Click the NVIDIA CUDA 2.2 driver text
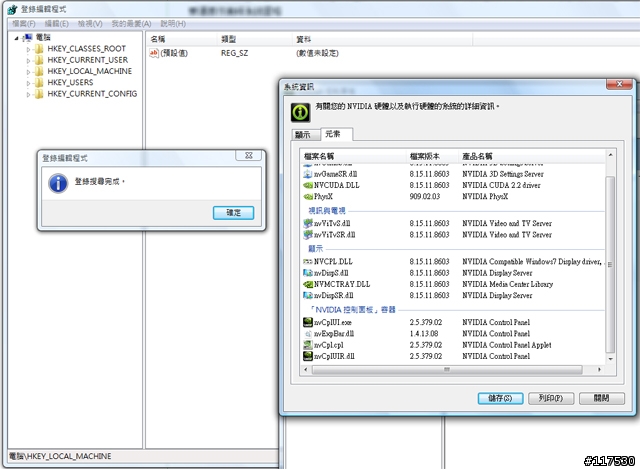 (x=501, y=186)
